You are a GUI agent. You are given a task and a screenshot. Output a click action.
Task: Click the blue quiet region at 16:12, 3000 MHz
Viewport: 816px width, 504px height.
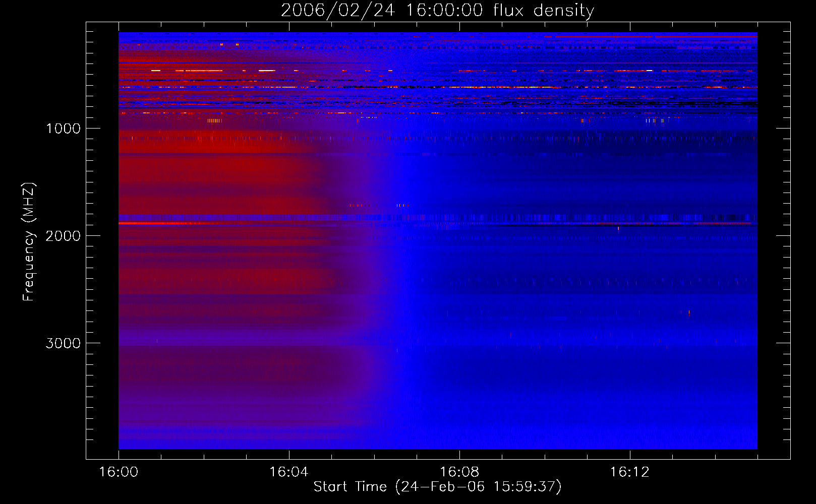[x=630, y=343]
